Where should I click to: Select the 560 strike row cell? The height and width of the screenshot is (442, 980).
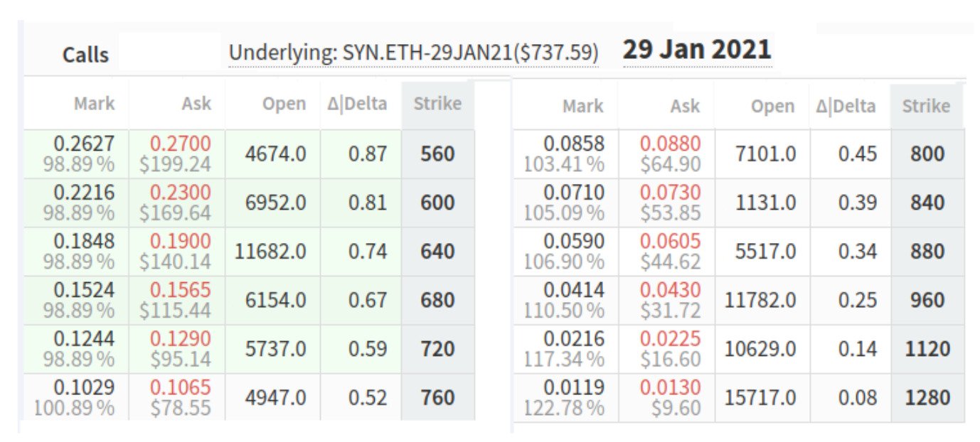coord(437,154)
